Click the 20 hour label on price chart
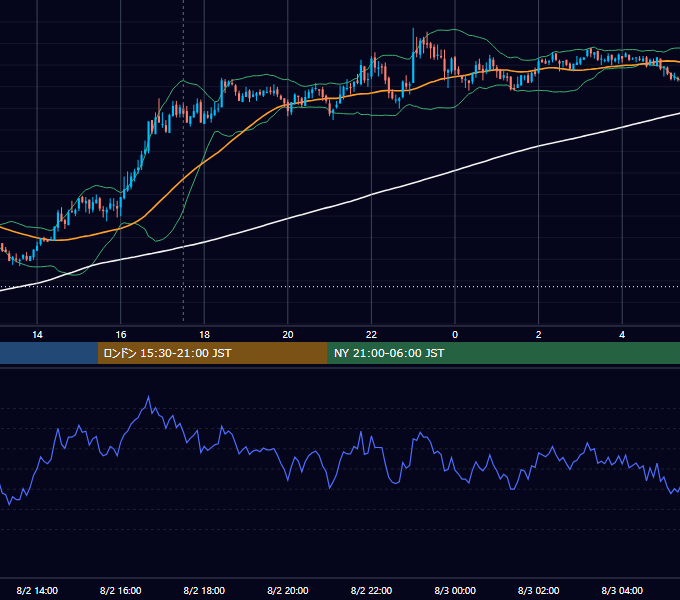Viewport: 680px width, 600px height. (x=288, y=335)
